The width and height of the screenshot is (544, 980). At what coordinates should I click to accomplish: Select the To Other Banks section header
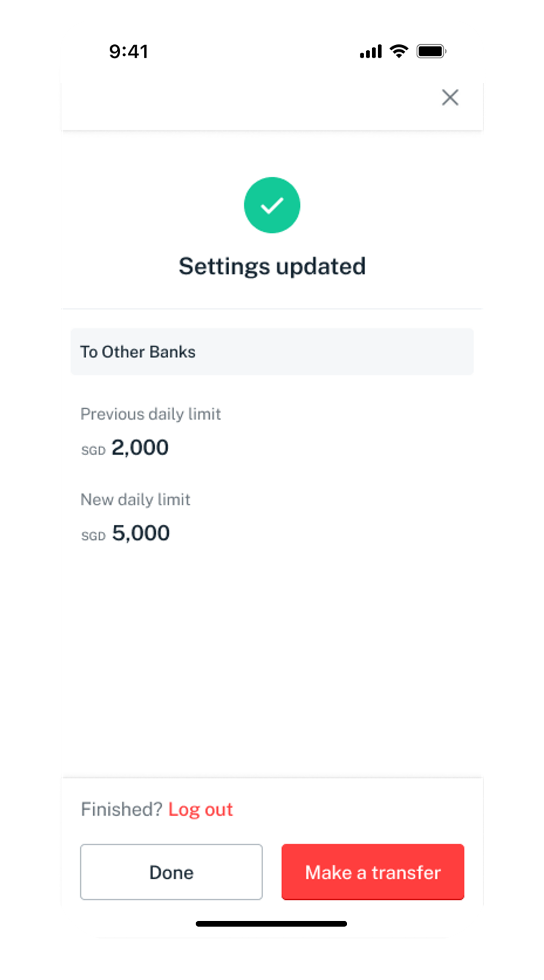coord(272,352)
